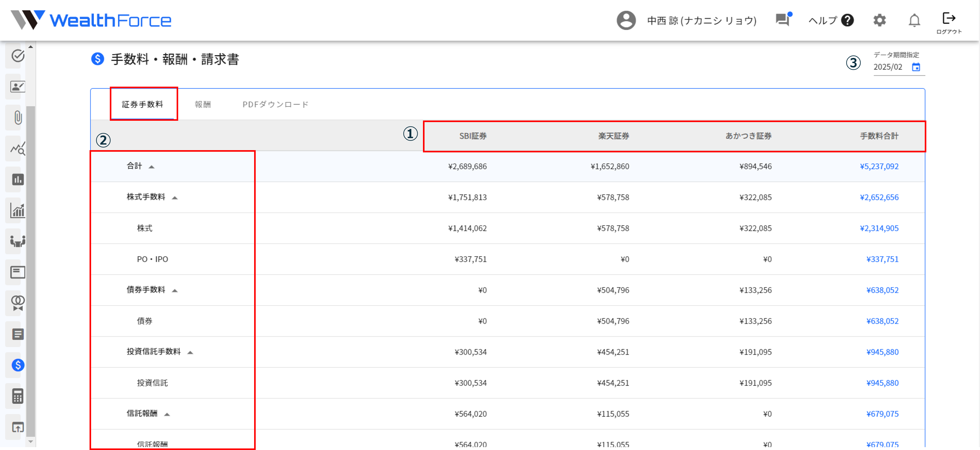This screenshot has width=980, height=450.
Task: Open the chat messages icon
Action: click(783, 19)
